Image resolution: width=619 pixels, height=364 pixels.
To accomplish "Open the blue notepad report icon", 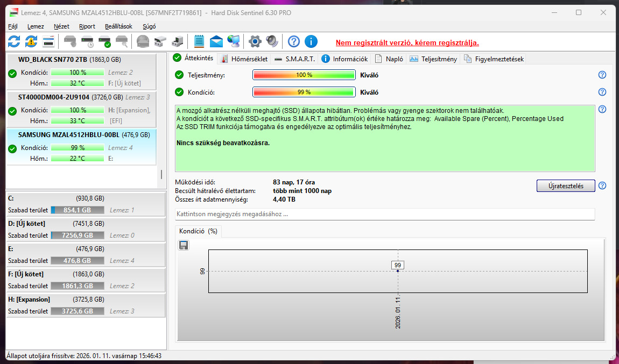I will coord(199,41).
